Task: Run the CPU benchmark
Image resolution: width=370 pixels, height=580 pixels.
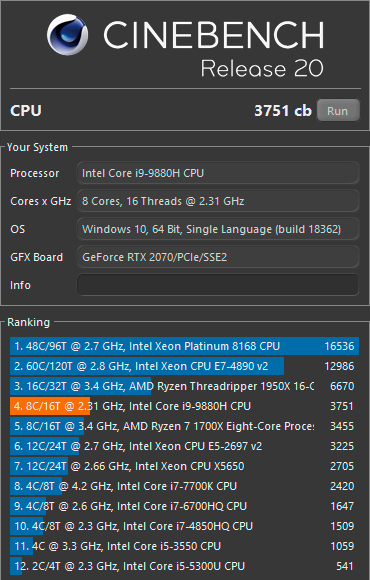Action: (338, 111)
